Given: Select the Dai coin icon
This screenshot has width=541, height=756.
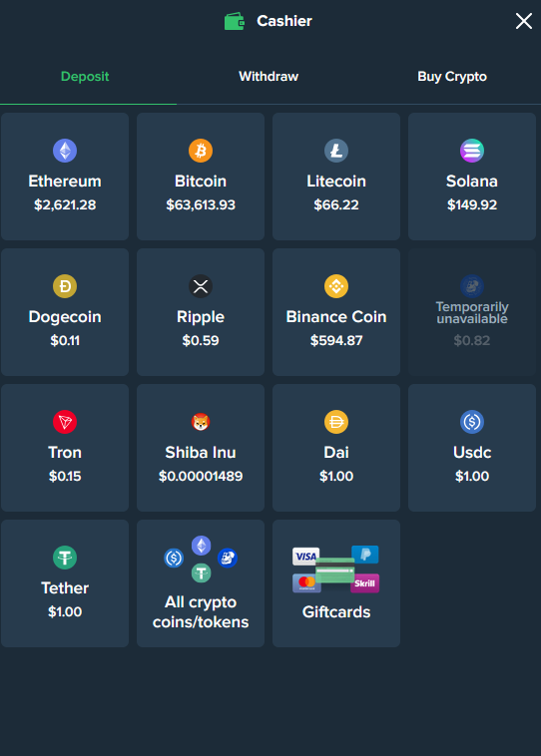Looking at the screenshot, I should (336, 422).
